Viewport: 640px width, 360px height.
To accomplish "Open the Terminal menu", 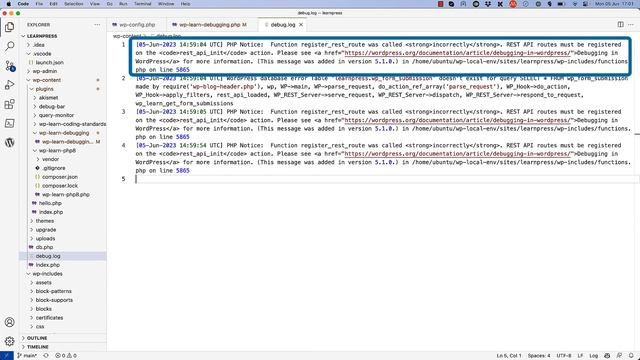I will point(142,4).
